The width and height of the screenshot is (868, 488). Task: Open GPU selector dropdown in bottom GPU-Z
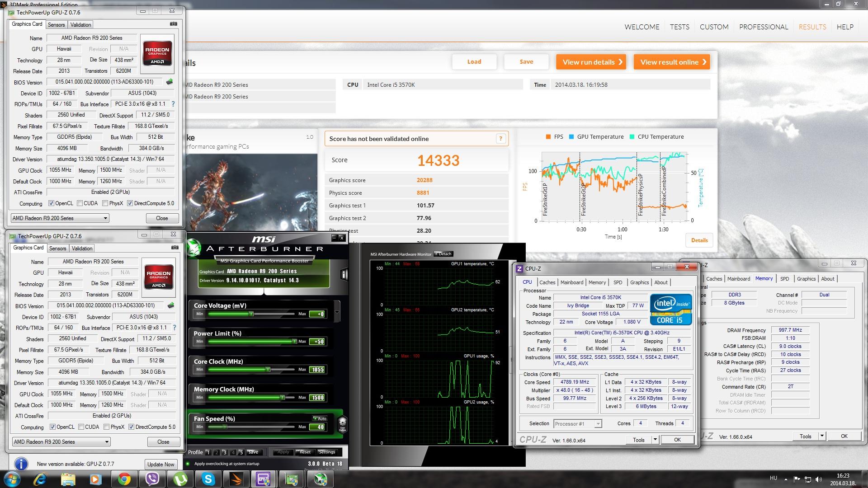point(61,442)
